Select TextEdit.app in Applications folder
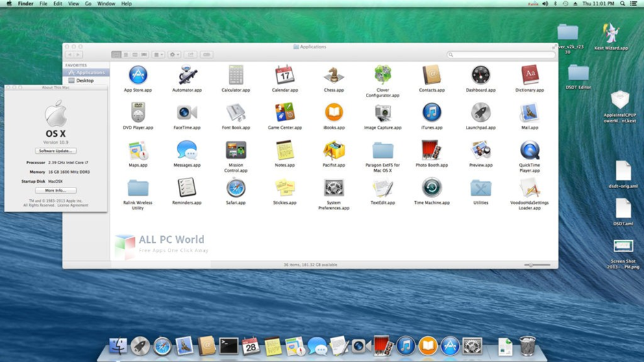The image size is (644, 362). pyautogui.click(x=383, y=188)
